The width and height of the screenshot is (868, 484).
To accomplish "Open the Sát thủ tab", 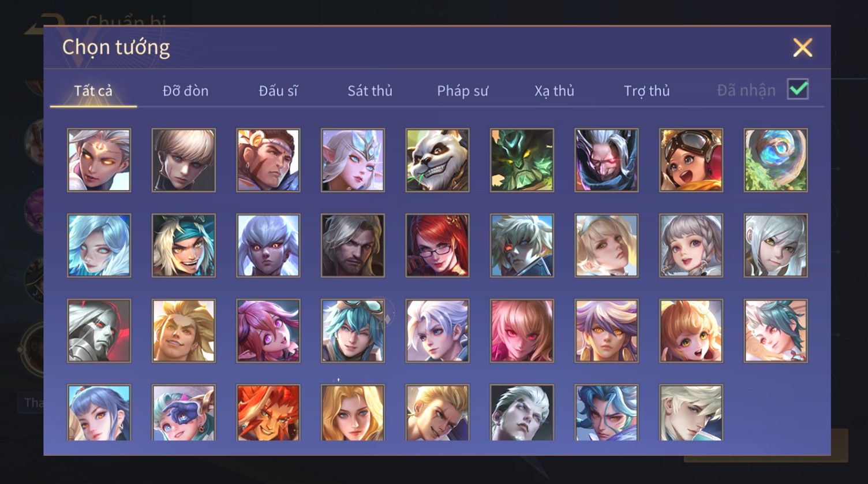I will coord(370,91).
